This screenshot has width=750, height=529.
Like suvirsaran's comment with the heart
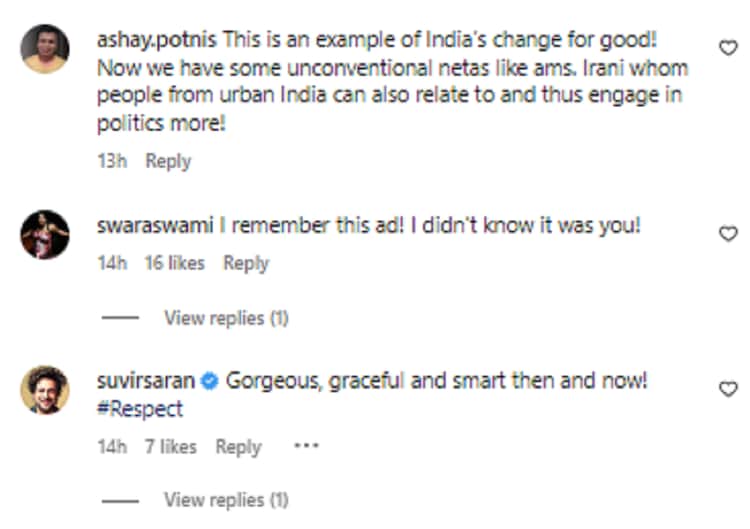[728, 389]
